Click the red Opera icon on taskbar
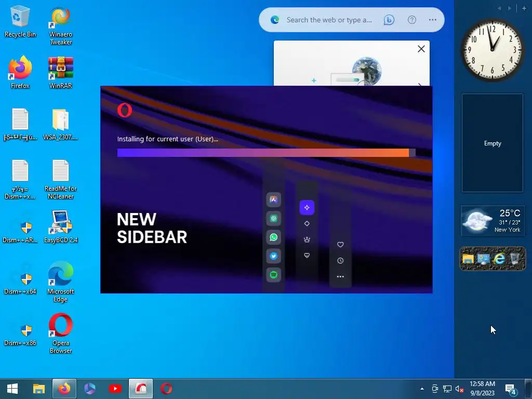532x399 pixels. tap(166, 389)
